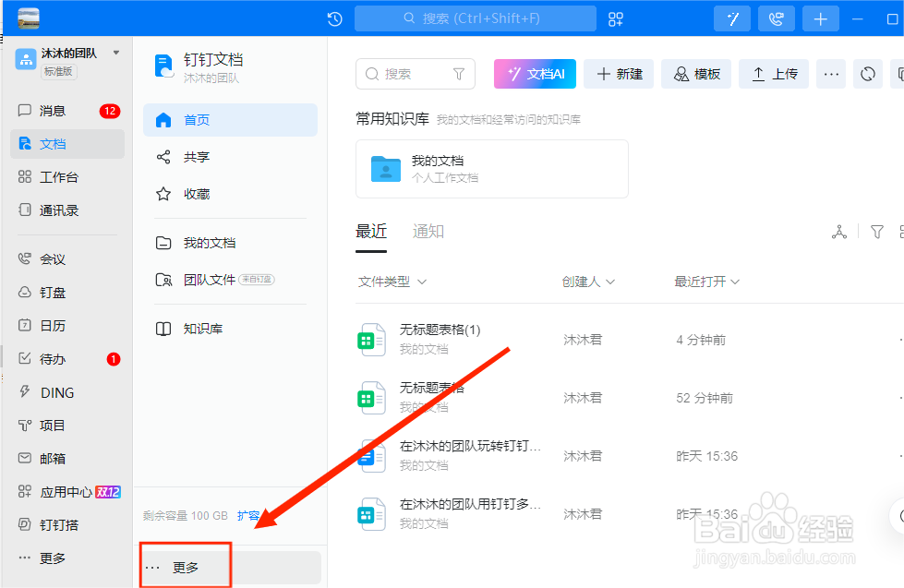Click the filter funnel in document search
904x588 pixels.
click(x=459, y=74)
